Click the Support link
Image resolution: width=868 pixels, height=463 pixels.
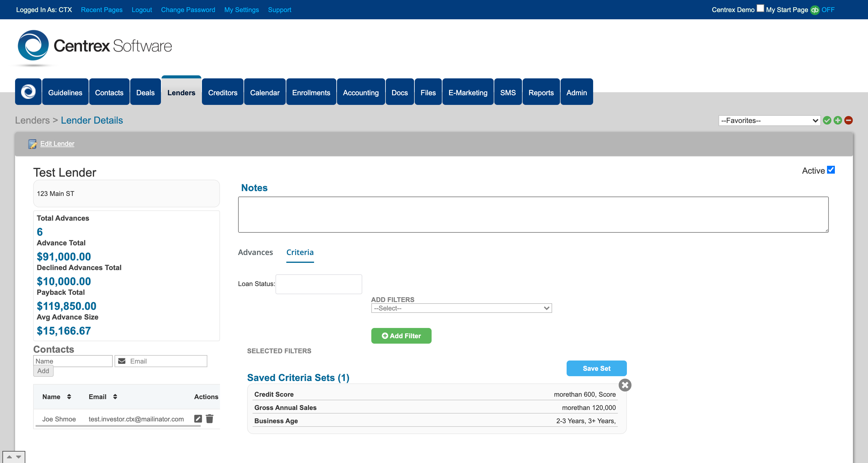point(280,10)
